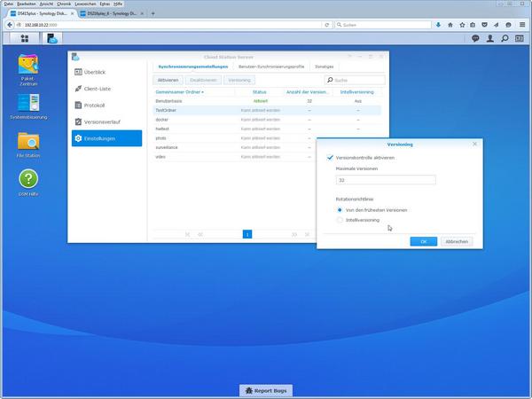
Task: Click the browser back arrow
Action: 10,25
